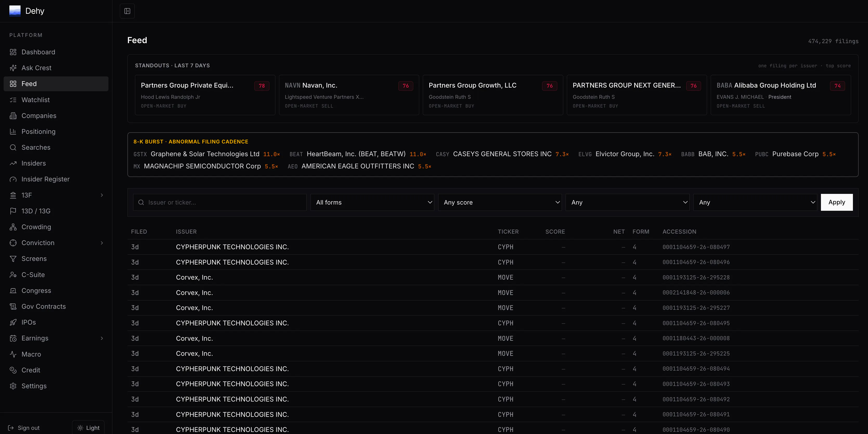Click the Earnings calendar icon
The image size is (868, 434).
pos(13,338)
